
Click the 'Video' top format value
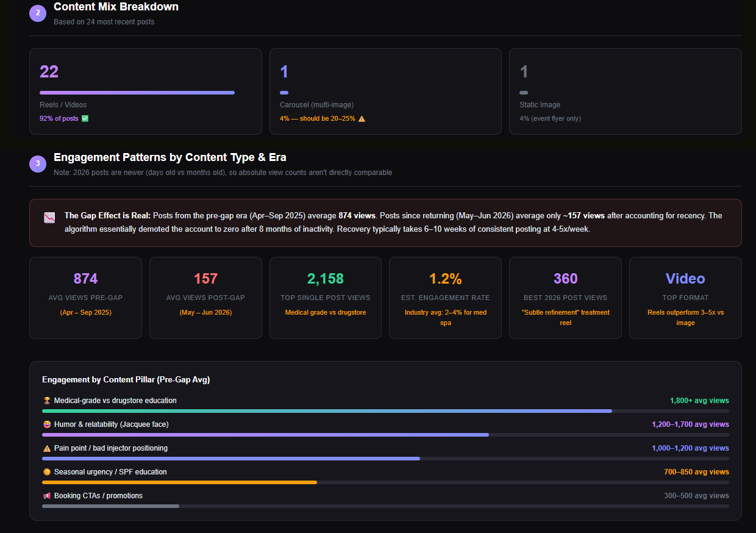685,279
